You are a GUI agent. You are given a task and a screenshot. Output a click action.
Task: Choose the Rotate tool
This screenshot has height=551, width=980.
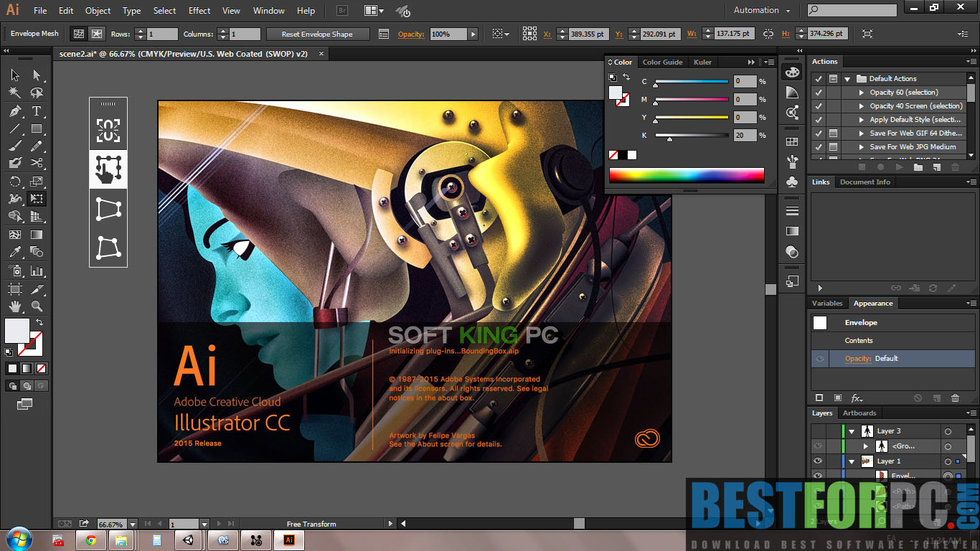(x=14, y=182)
